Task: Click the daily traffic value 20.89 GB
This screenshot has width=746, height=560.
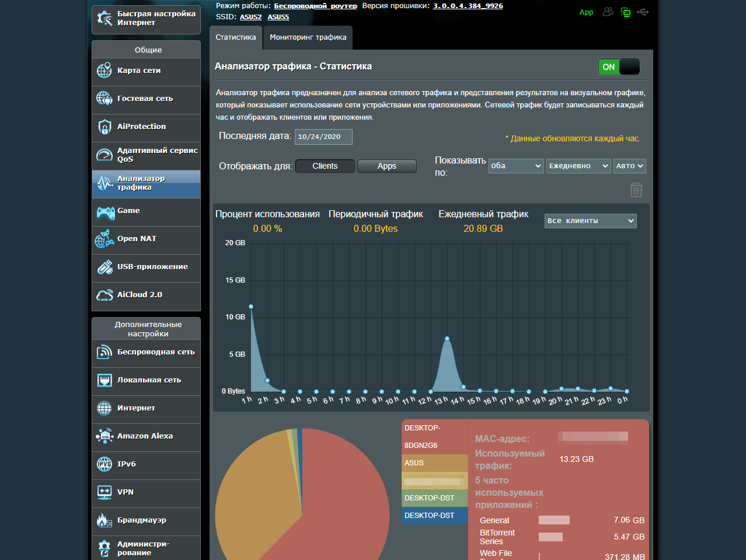Action: tap(483, 229)
